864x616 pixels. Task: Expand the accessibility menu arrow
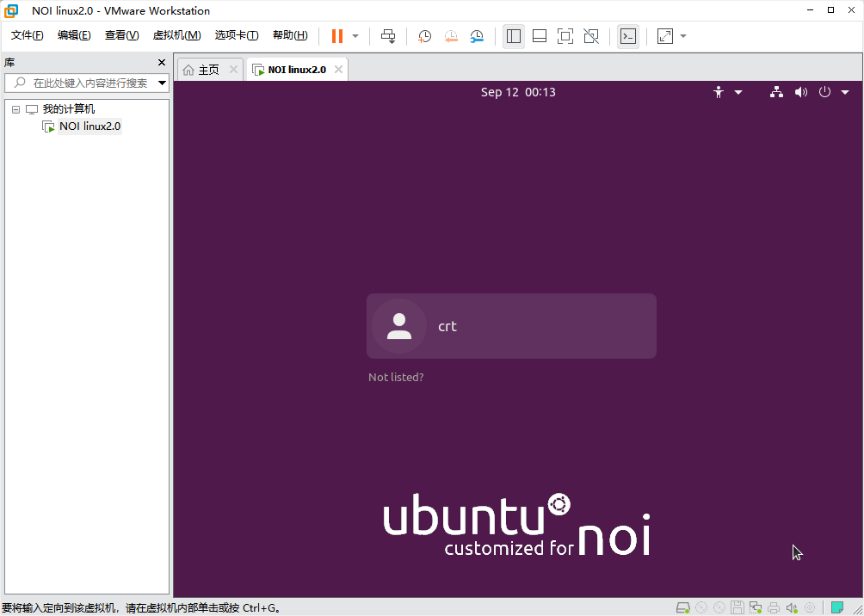point(738,92)
